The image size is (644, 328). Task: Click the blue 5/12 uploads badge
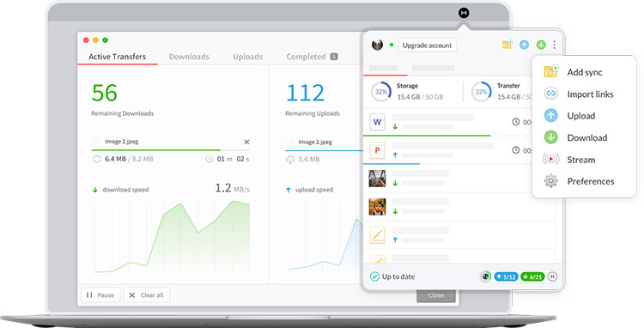506,276
